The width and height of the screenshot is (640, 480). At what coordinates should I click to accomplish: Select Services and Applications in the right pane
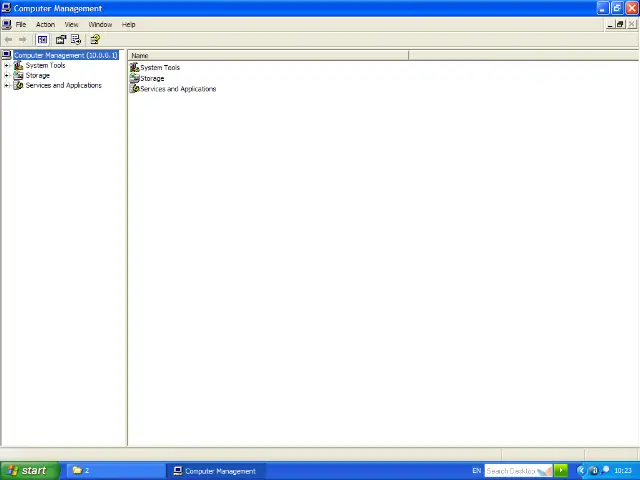[x=178, y=89]
